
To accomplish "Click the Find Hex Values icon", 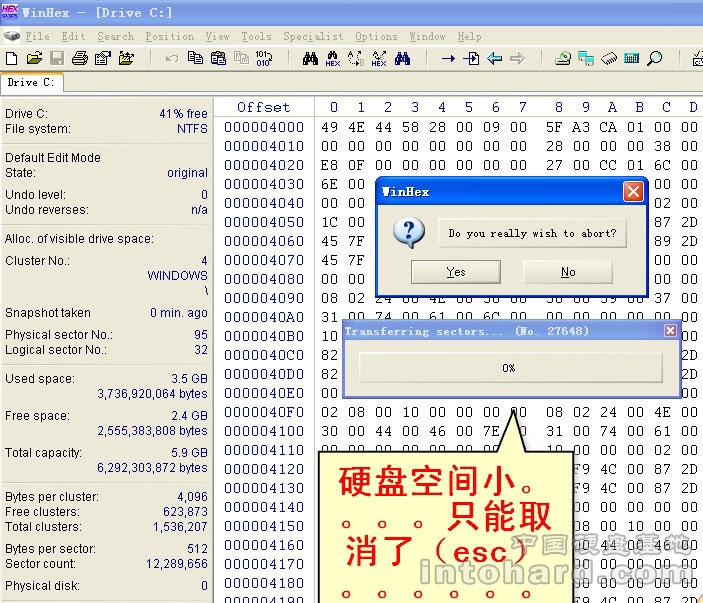I will (333, 59).
